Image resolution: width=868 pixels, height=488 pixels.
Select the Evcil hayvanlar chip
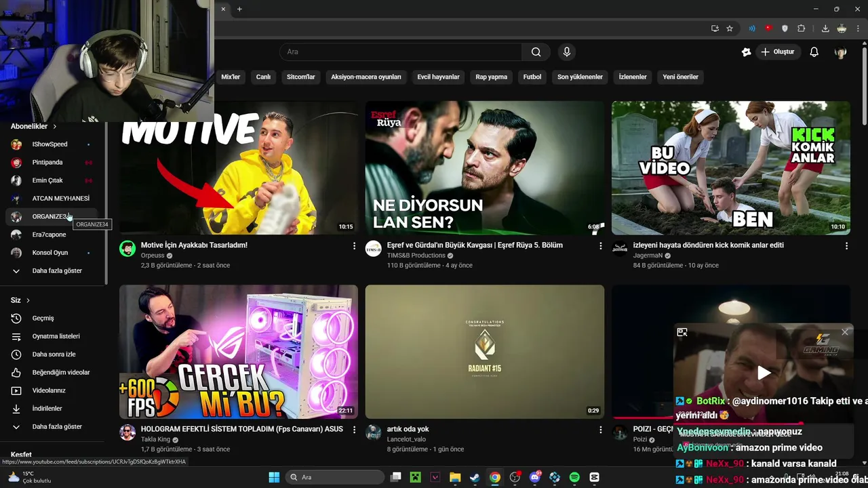pos(438,77)
